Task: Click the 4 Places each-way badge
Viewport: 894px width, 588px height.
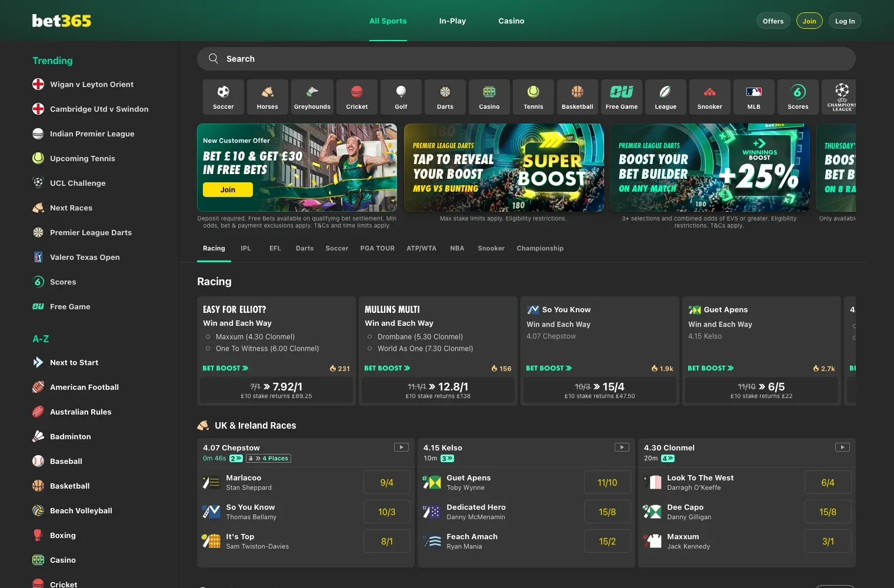Action: coord(268,459)
